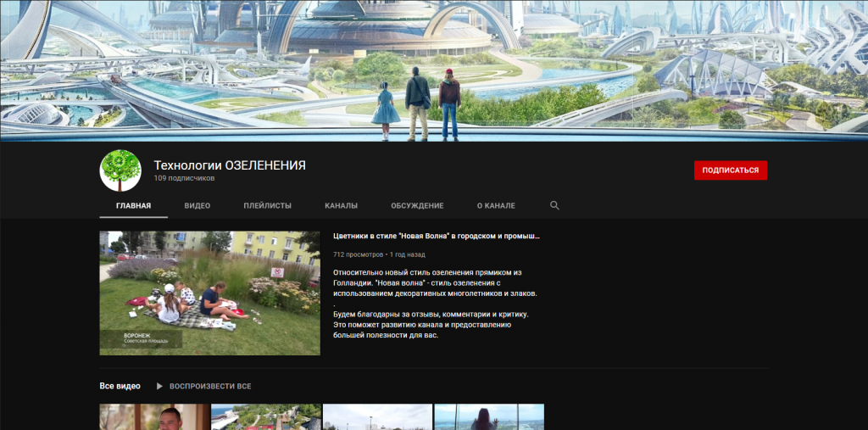Play the featured picnic lawn video thumbnail
Screen dimensions: 868x430
click(209, 293)
